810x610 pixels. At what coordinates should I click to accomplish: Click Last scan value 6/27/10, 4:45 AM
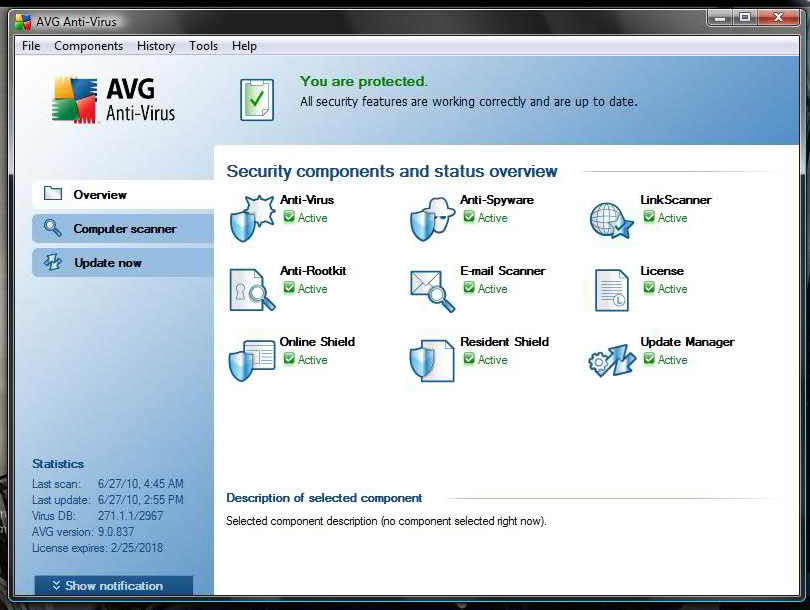coord(141,484)
